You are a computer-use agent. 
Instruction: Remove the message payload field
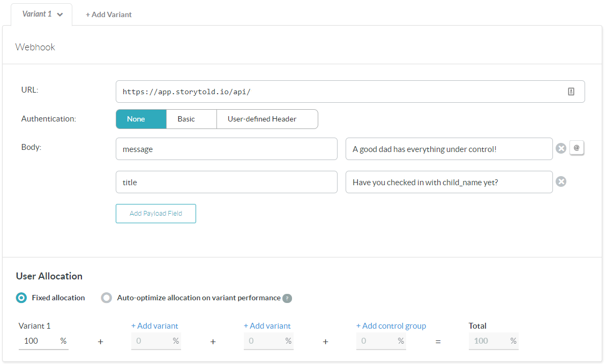click(x=561, y=148)
